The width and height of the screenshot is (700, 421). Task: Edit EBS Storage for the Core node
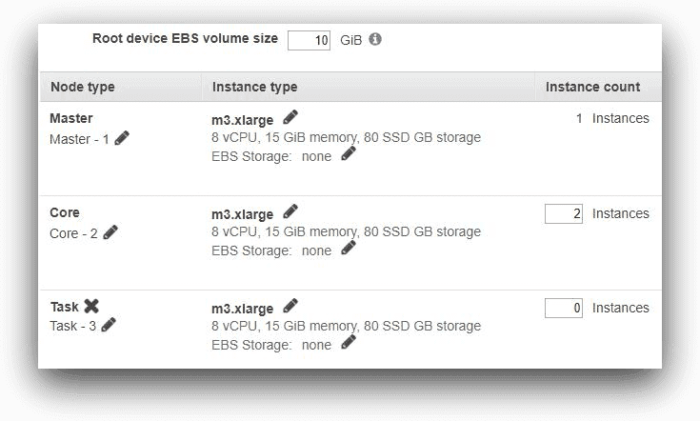coord(348,248)
